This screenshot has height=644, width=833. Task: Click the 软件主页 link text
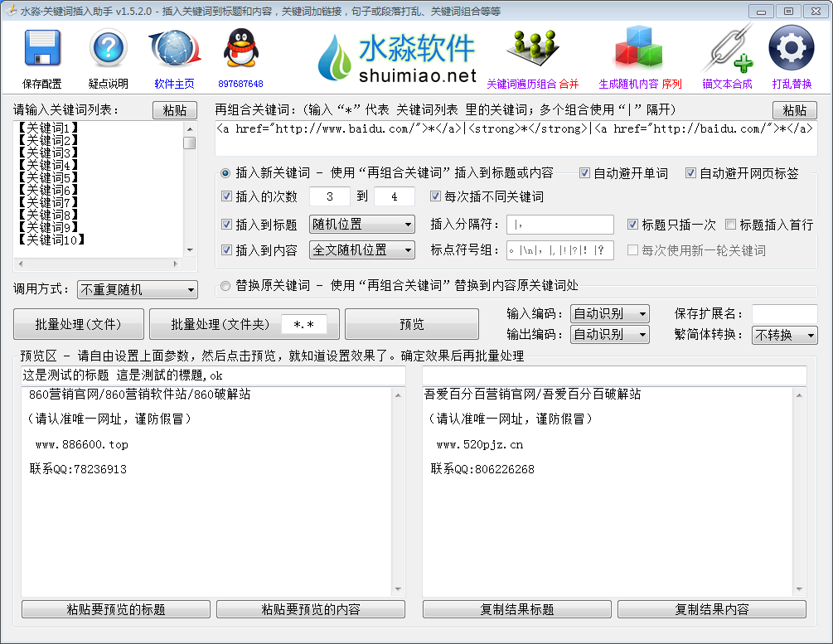pyautogui.click(x=174, y=84)
